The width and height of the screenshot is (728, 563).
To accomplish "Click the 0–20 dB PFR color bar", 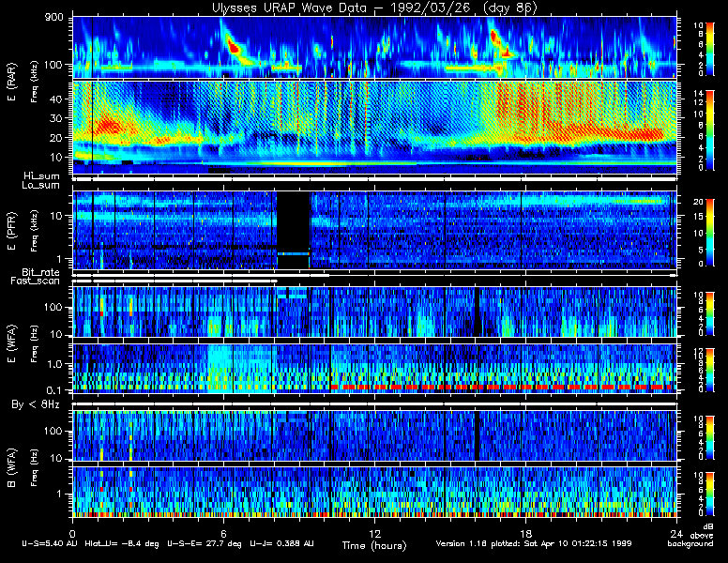I will [710, 233].
